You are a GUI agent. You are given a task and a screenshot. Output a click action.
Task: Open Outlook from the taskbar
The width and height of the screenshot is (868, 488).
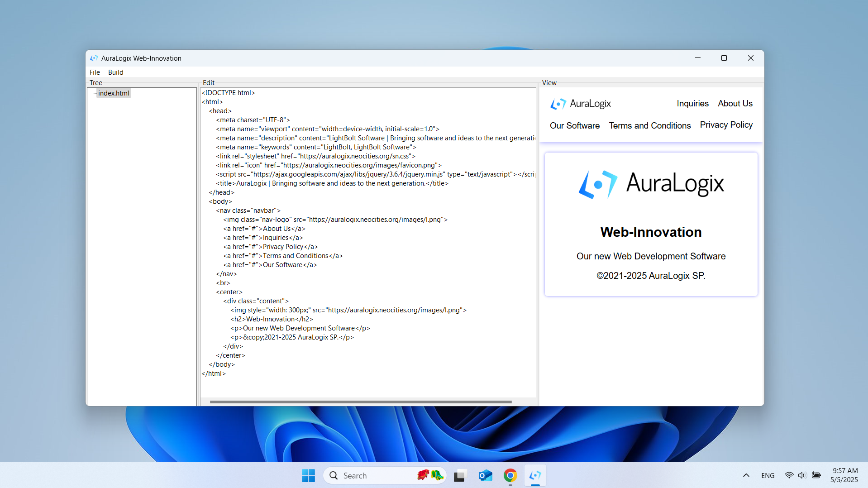click(x=485, y=475)
